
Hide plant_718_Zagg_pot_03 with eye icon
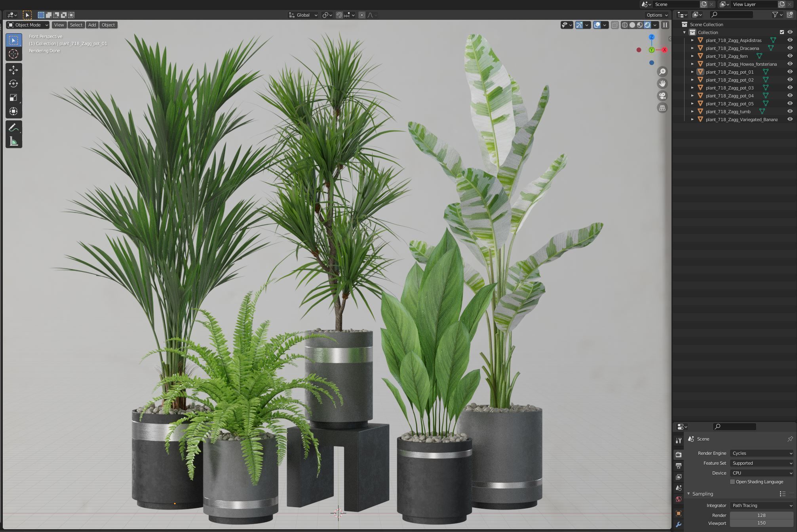pos(790,87)
